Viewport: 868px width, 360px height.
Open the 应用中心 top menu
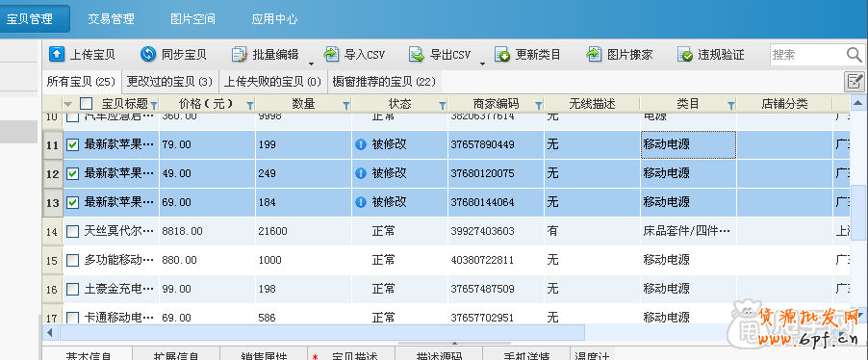(274, 19)
